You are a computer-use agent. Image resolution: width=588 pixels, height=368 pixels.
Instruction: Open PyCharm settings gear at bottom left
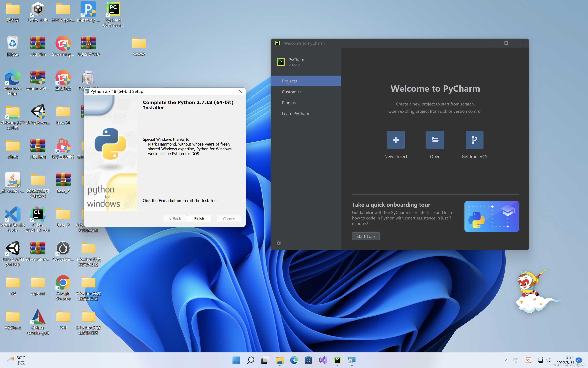(279, 243)
